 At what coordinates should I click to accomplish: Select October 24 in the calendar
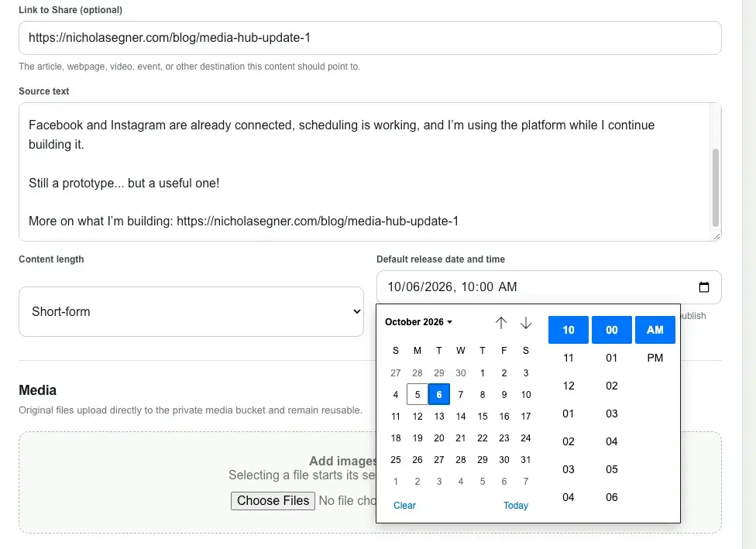tap(526, 438)
